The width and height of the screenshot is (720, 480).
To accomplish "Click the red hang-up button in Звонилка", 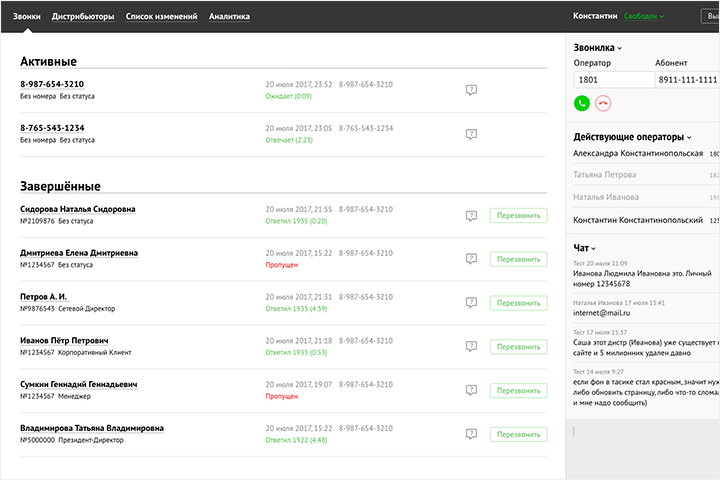I will click(602, 103).
